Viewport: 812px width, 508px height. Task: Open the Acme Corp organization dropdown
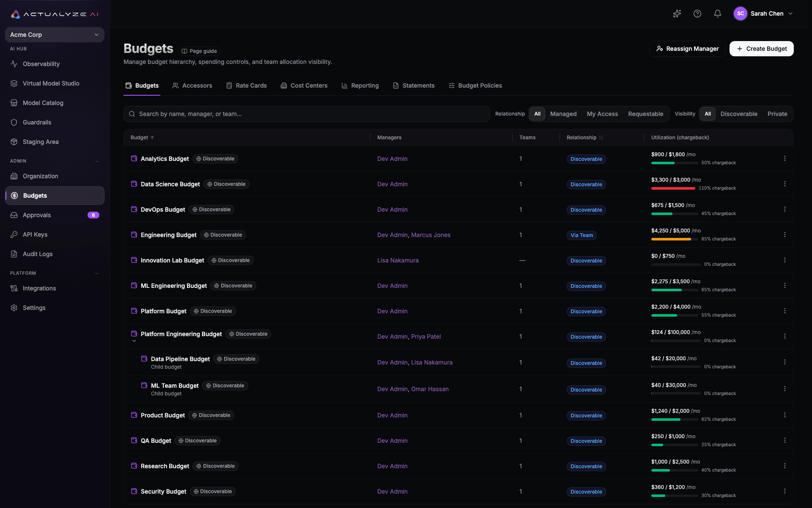coord(55,35)
